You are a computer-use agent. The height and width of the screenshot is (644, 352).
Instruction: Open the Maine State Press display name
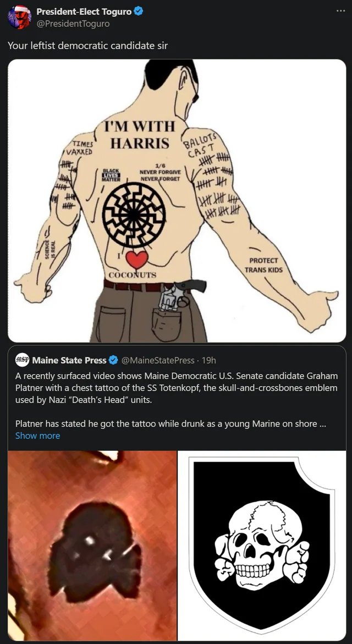click(69, 360)
